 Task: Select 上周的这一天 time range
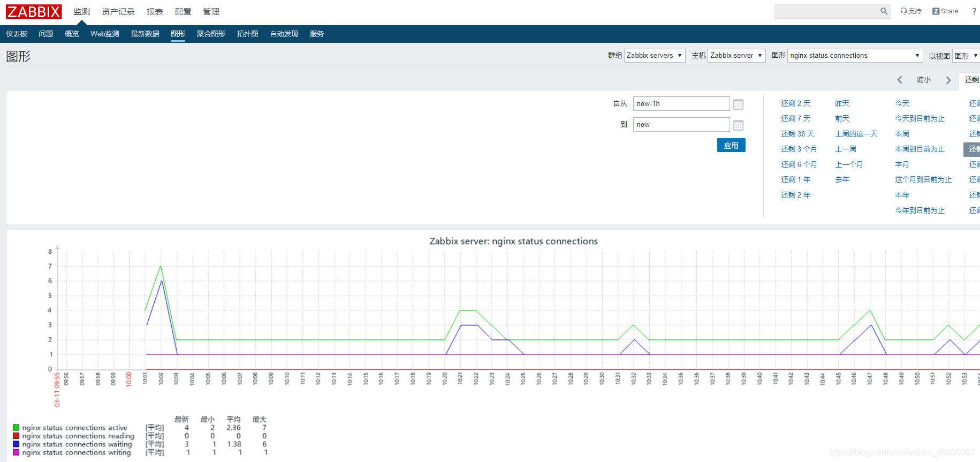click(856, 134)
